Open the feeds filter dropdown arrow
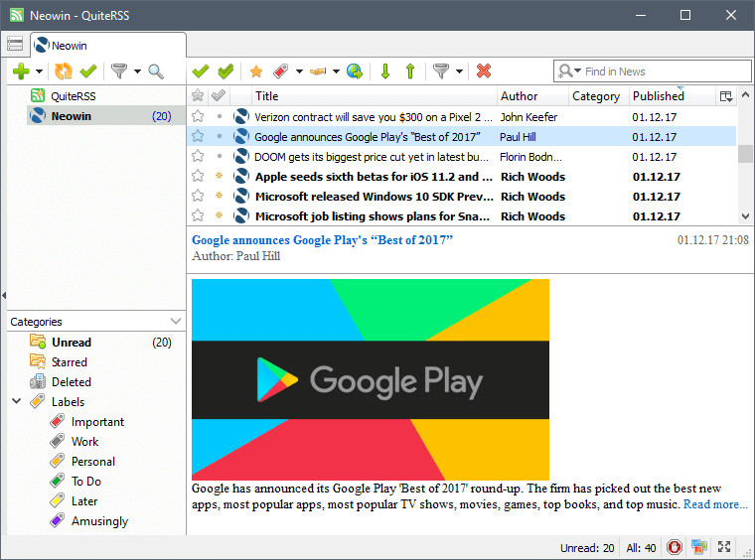This screenshot has width=755, height=560. [137, 71]
